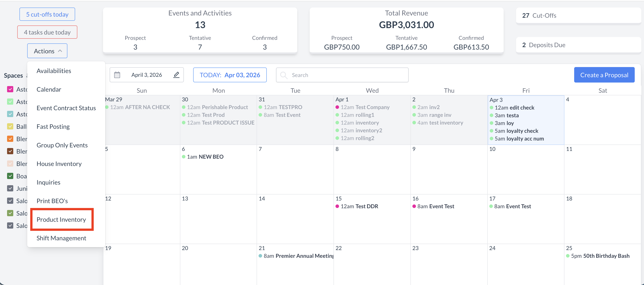
Task: Select Fast Posting in the Actions menu
Action: tap(53, 126)
